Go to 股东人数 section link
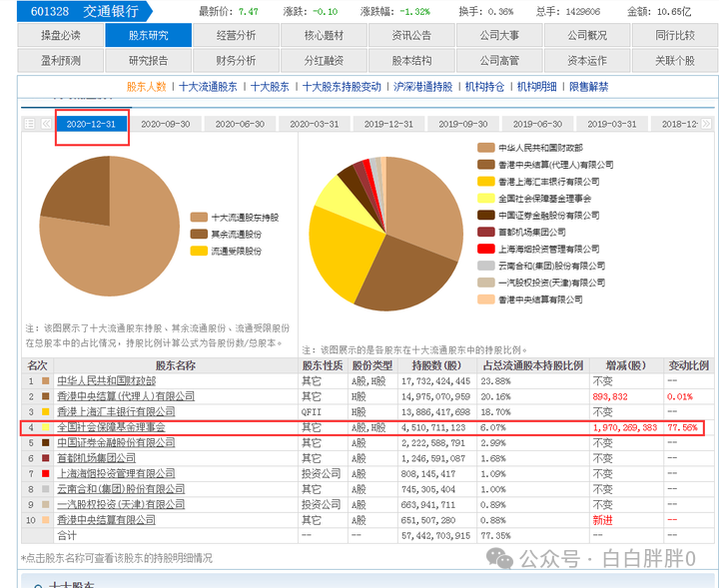 (146, 87)
